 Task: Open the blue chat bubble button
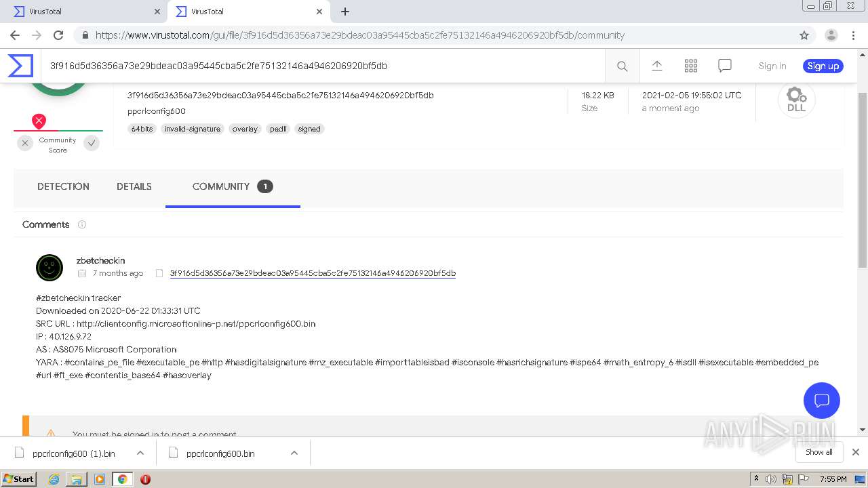822,400
